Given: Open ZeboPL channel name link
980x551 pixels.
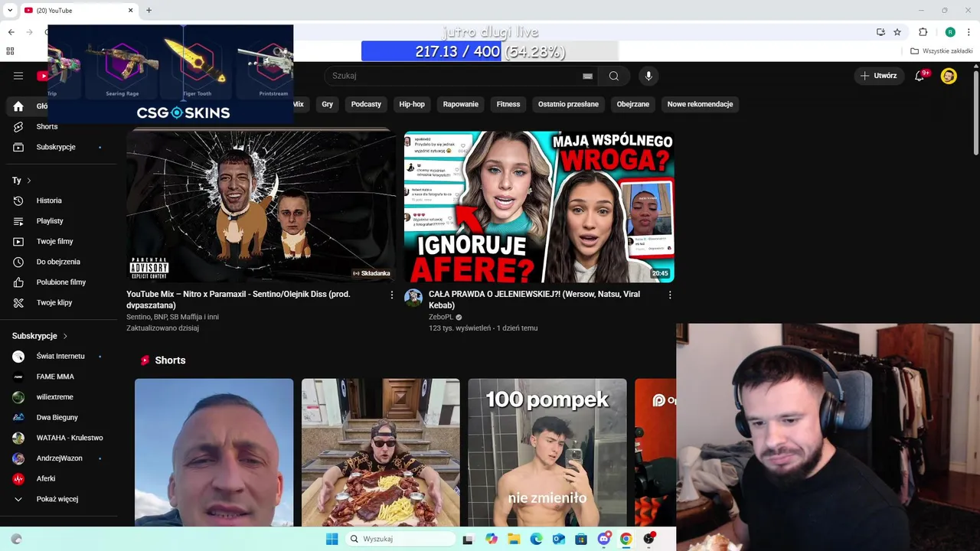Looking at the screenshot, I should coord(440,317).
